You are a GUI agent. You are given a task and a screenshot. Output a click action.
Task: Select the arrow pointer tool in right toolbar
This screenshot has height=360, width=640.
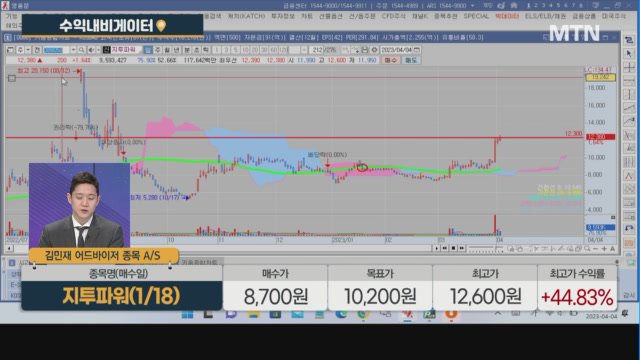pos(629,53)
